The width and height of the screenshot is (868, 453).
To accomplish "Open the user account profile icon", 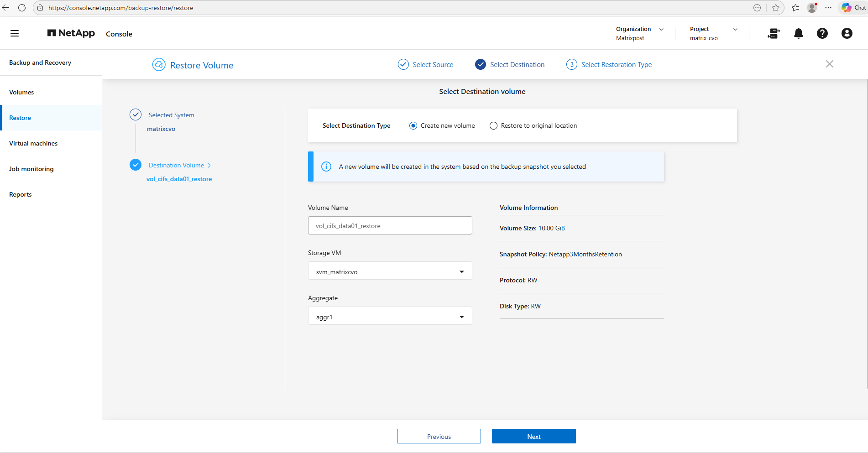I will point(847,33).
